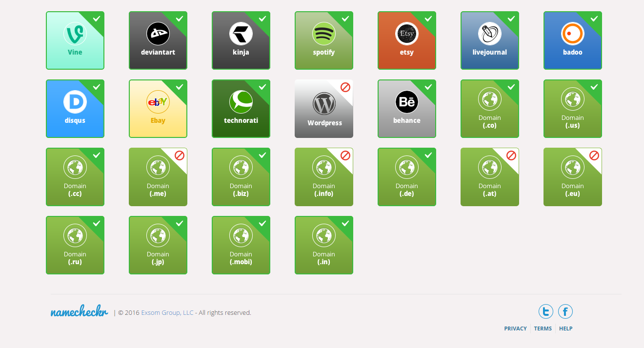This screenshot has height=348, width=644.
Task: Click the disqus logo icon
Action: [x=75, y=102]
